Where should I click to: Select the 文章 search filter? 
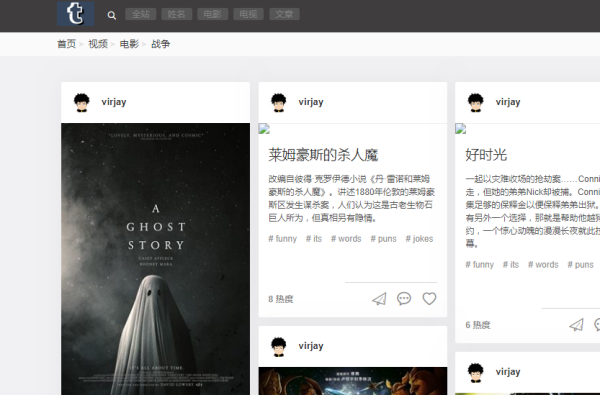click(284, 14)
